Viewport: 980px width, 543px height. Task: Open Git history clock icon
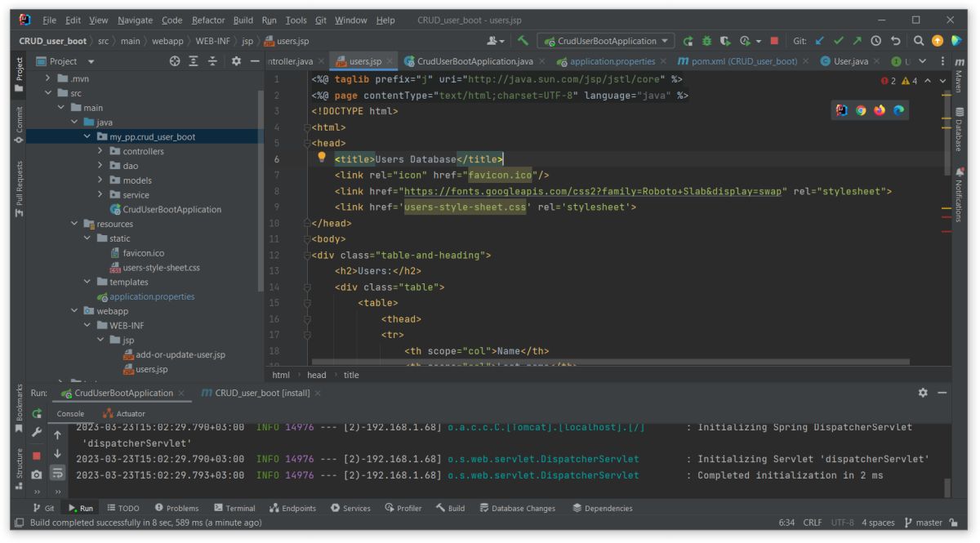[875, 41]
